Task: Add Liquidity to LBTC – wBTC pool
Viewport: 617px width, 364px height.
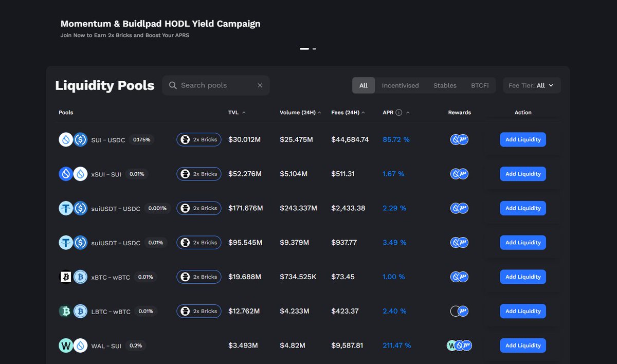Action: (523, 311)
